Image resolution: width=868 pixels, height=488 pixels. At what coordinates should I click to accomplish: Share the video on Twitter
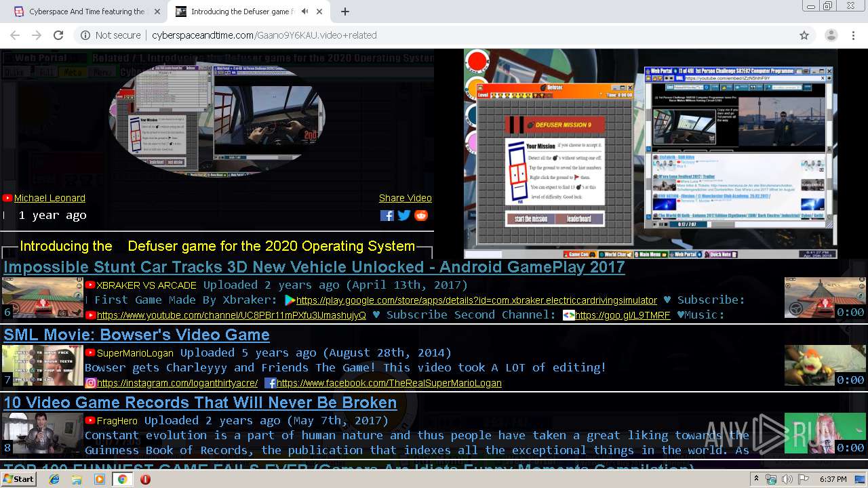tap(404, 216)
